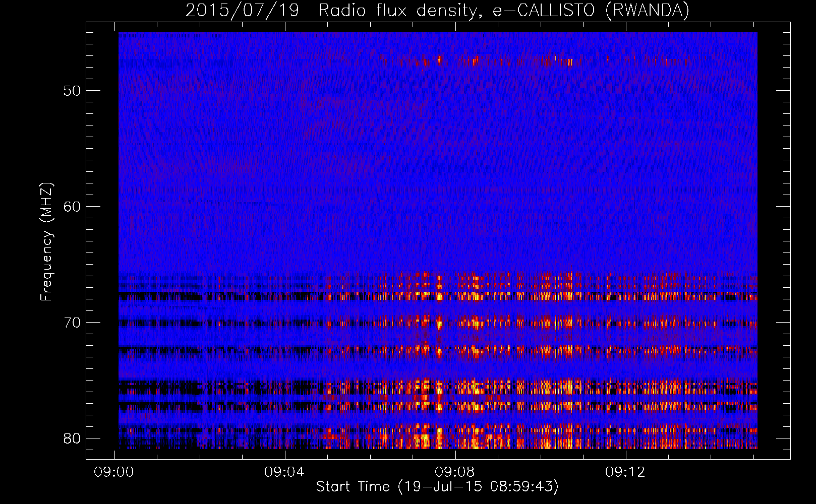
Task: Click the bright burst near 09:08 at 68 MHz
Action: 439,294
